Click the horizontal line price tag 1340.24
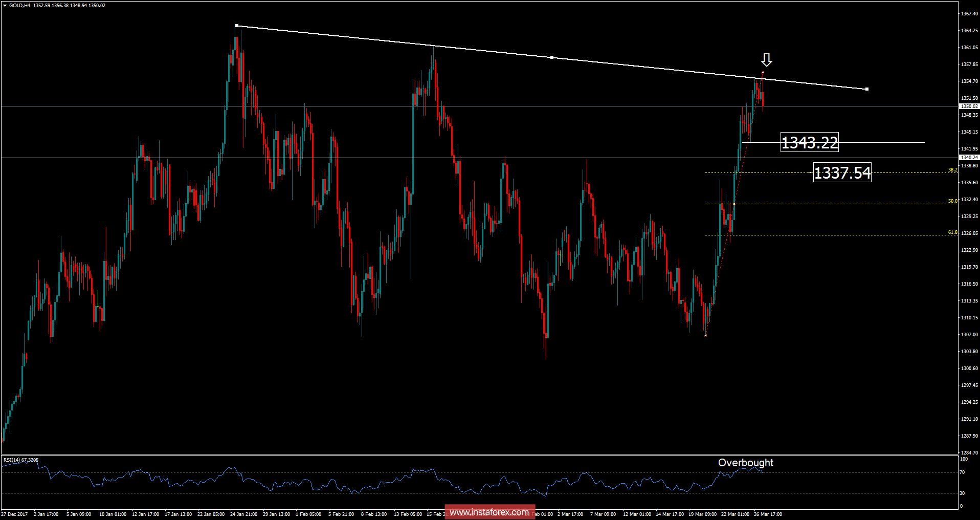 [969, 158]
